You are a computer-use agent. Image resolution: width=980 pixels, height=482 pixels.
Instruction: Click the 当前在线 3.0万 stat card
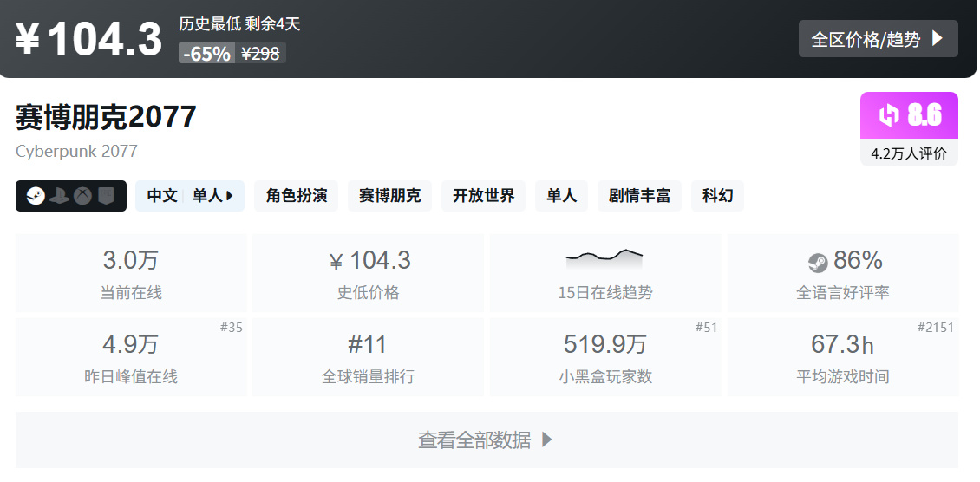coord(131,273)
